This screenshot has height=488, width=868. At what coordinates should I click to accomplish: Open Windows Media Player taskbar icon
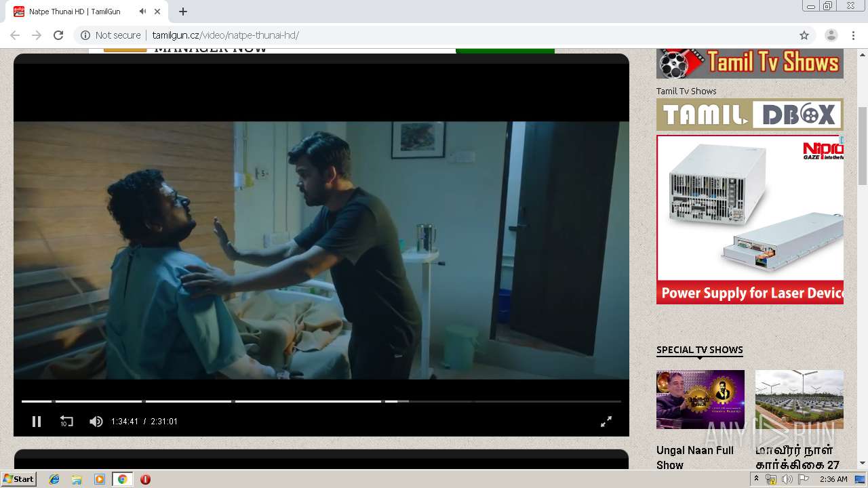click(x=100, y=479)
